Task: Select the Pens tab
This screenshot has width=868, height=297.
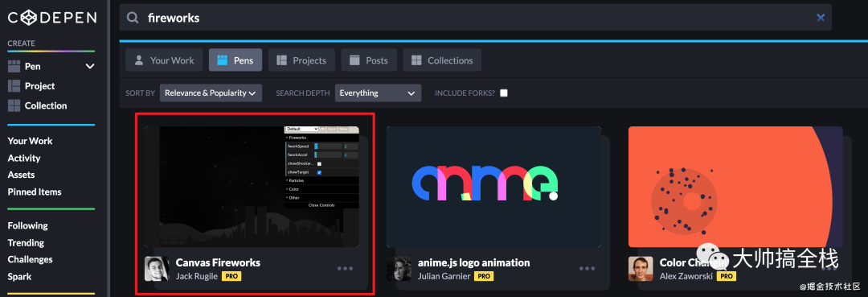Action: (235, 60)
